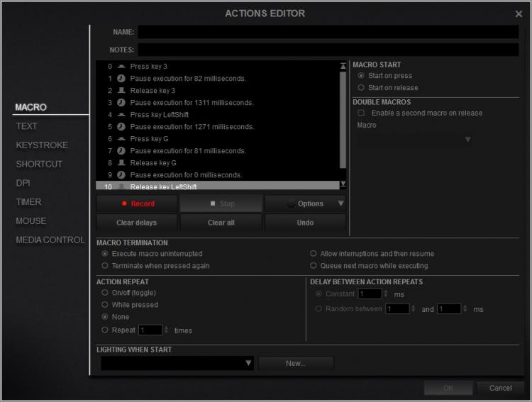The width and height of the screenshot is (532, 402).
Task: Select Queue next macro while executing
Action: pyautogui.click(x=313, y=265)
